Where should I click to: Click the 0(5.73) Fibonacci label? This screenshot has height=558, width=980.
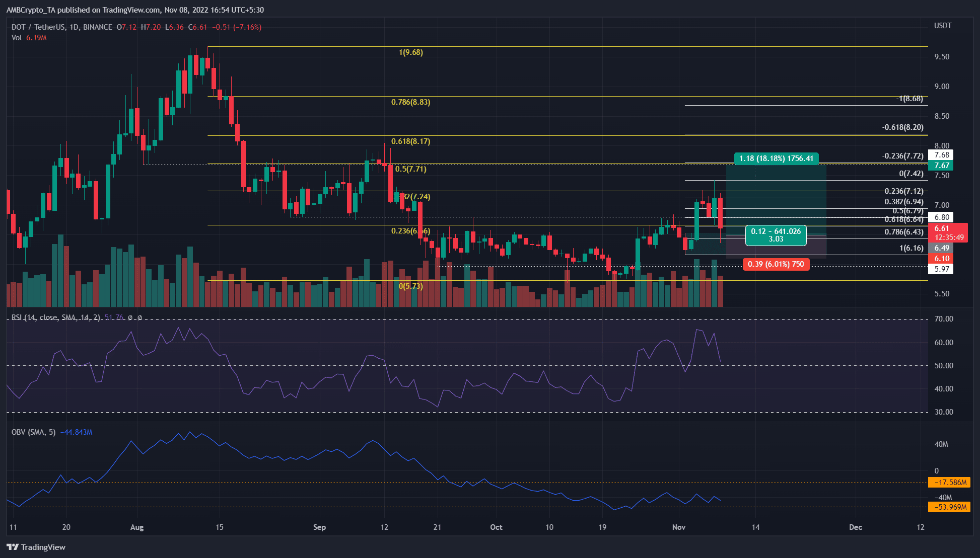(411, 286)
